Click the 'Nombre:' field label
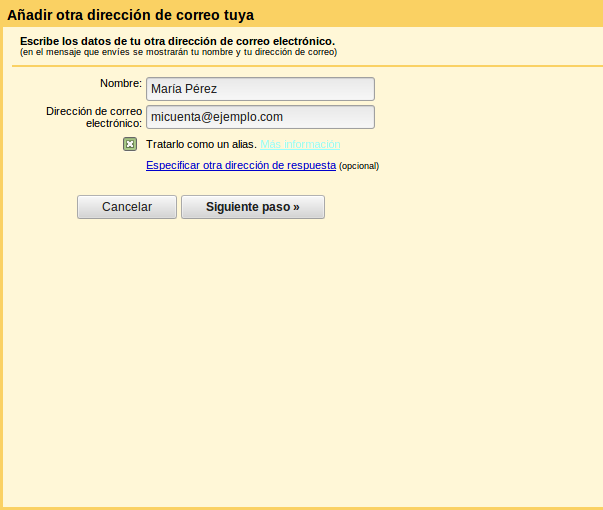The image size is (603, 510). (x=120, y=83)
